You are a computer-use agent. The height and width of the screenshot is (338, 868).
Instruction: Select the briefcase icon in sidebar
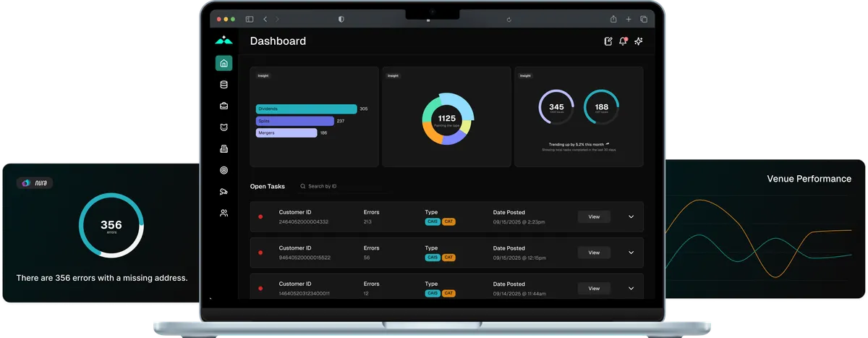pos(224,106)
